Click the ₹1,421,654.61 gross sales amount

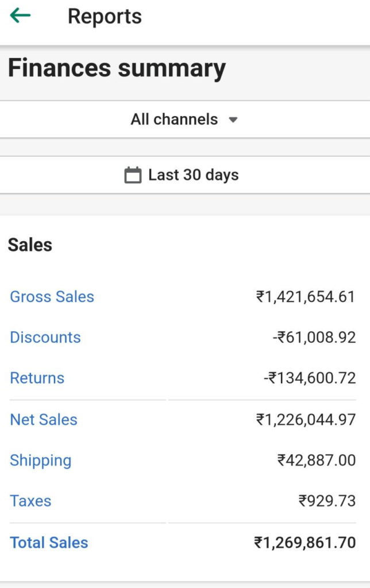(x=306, y=297)
